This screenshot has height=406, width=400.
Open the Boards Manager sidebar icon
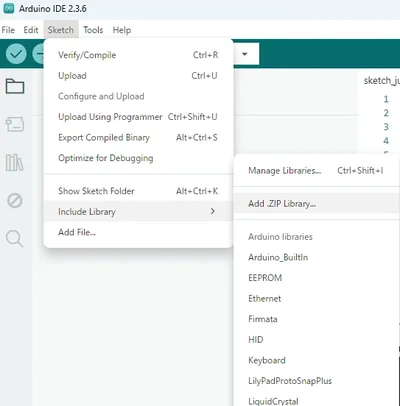coord(15,125)
